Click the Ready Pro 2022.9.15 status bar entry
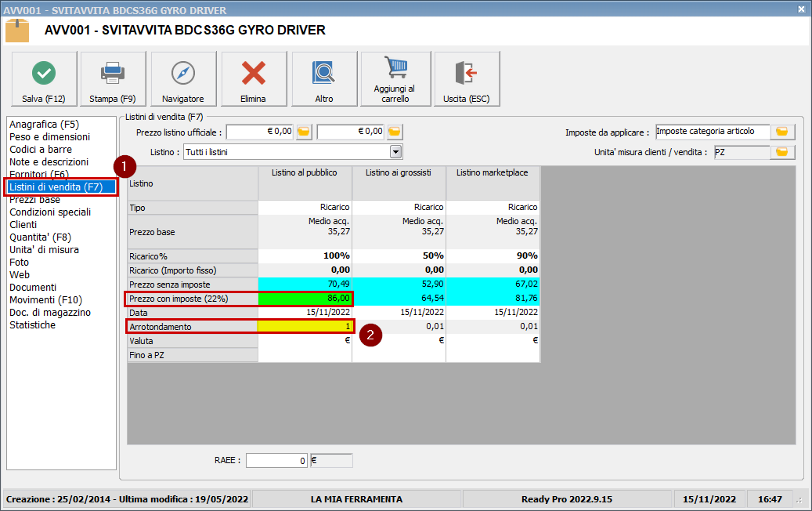 click(x=567, y=499)
